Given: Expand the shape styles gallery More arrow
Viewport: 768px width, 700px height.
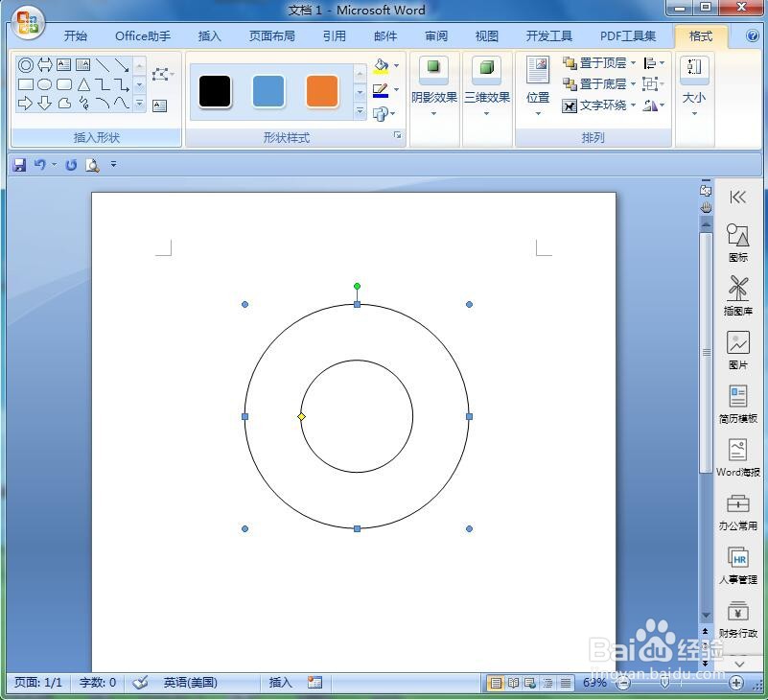Looking at the screenshot, I should 360,111.
